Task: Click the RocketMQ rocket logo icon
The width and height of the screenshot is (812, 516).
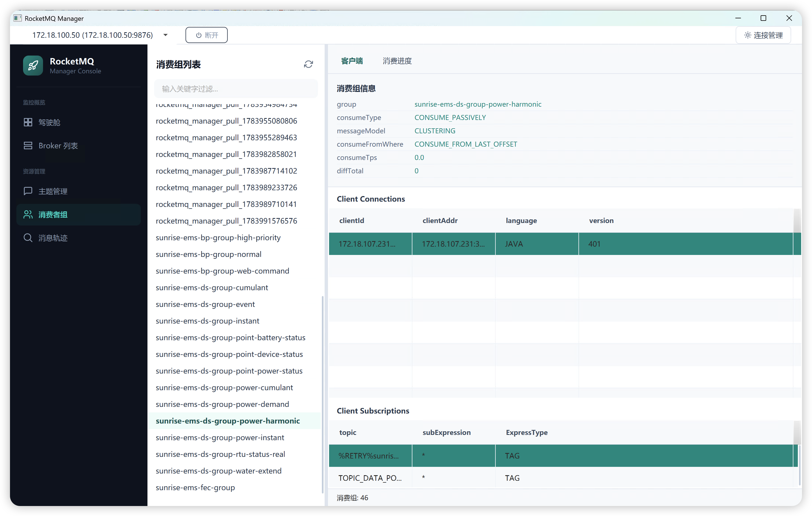Action: 33,66
